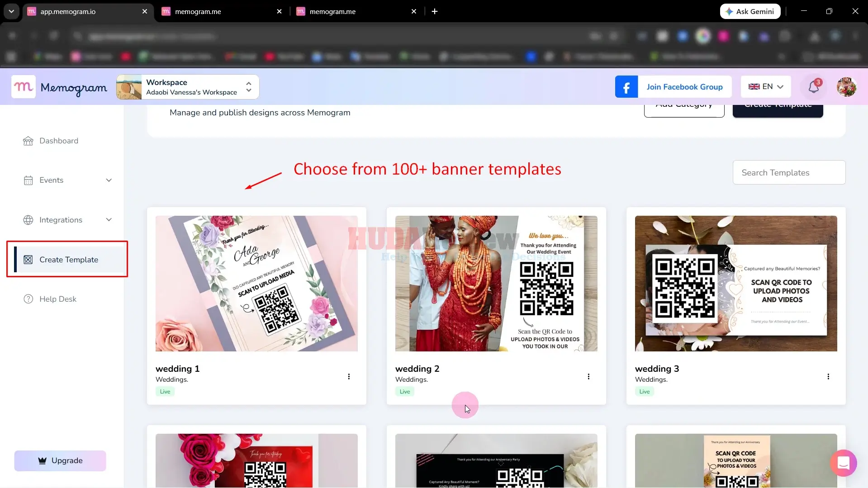Click the Help Desk question mark icon
868x488 pixels.
click(x=28, y=299)
